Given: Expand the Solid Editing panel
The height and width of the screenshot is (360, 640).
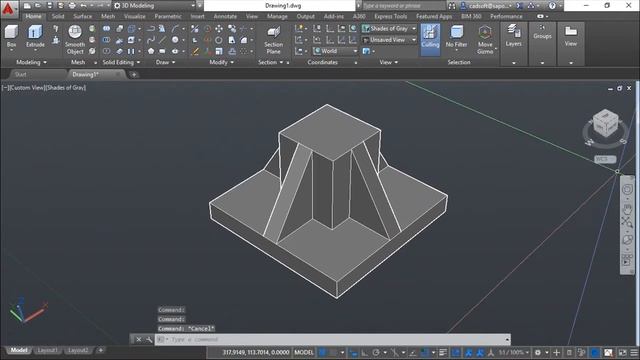Looking at the screenshot, I should click(121, 62).
